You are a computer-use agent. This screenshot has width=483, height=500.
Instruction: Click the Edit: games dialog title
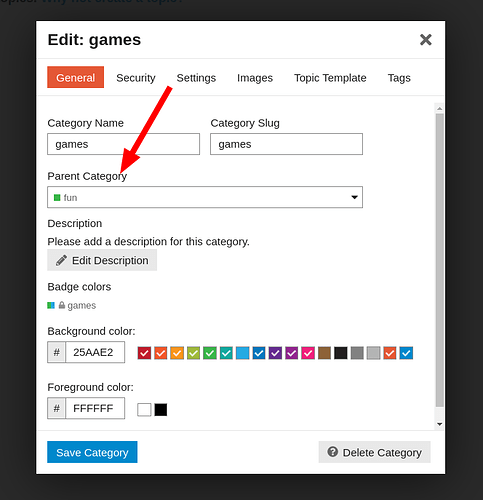94,40
